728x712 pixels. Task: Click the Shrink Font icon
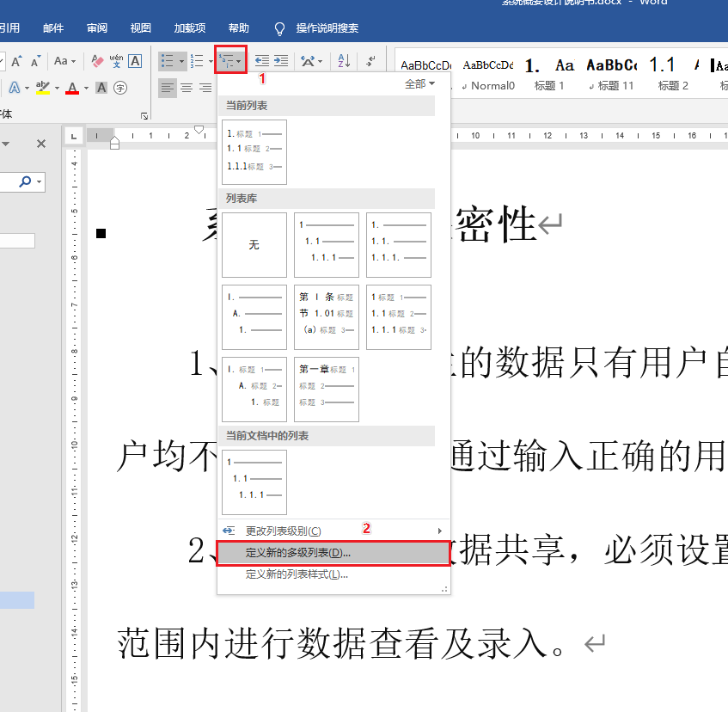click(36, 61)
